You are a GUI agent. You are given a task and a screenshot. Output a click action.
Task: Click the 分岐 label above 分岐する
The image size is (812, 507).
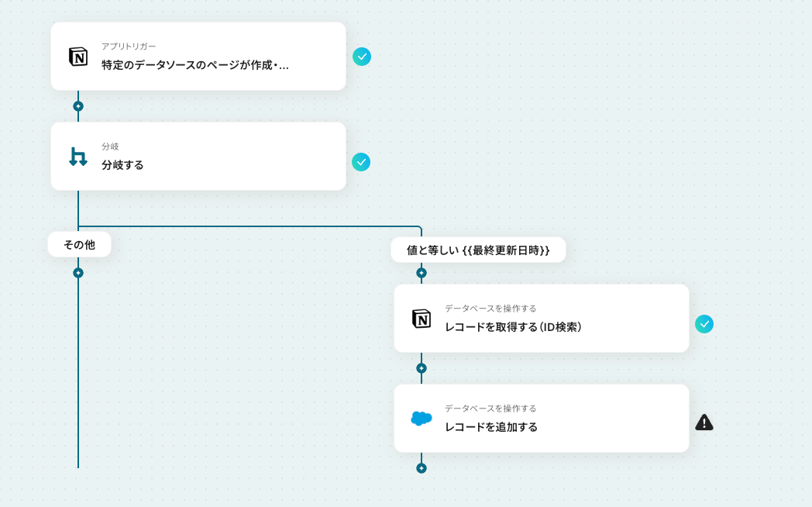110,147
